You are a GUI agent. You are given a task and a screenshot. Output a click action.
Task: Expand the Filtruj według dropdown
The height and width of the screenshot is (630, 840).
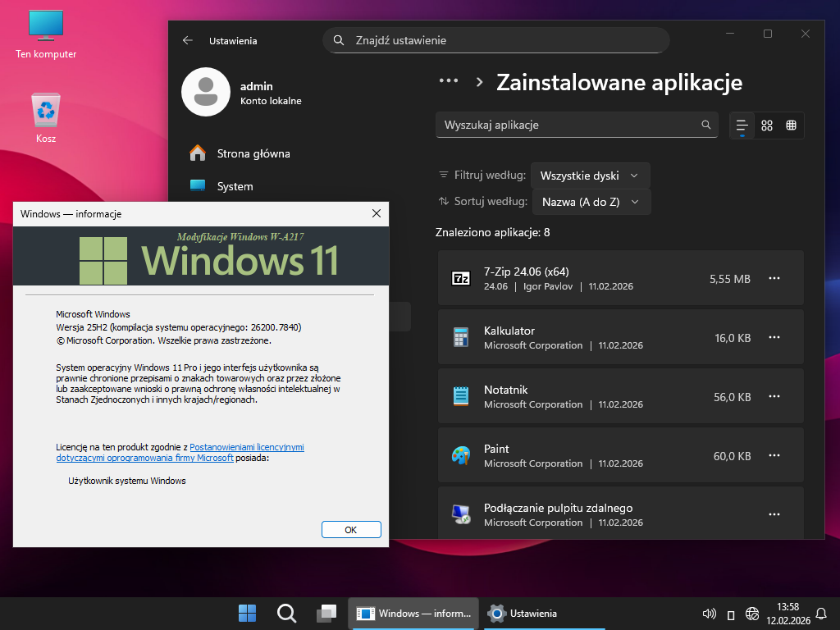tap(590, 176)
